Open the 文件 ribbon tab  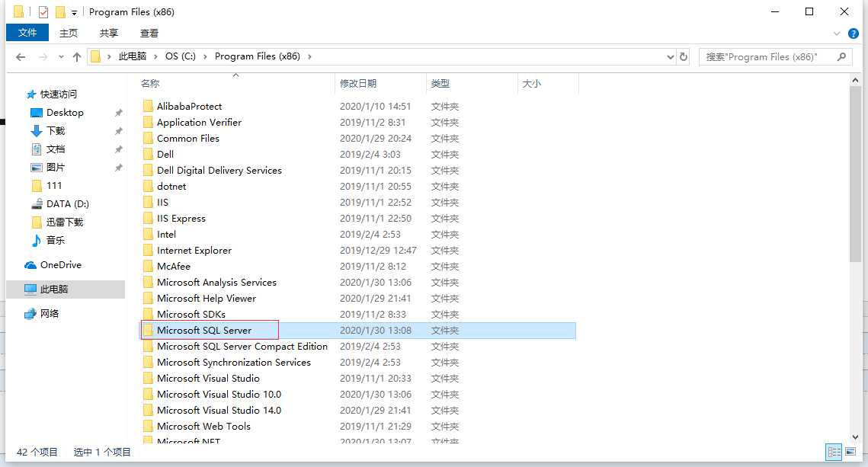[27, 33]
